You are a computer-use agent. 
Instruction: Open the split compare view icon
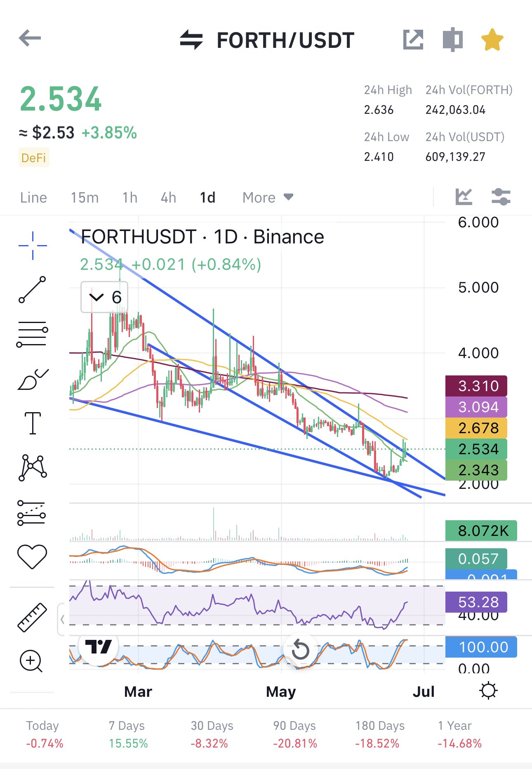coord(452,40)
